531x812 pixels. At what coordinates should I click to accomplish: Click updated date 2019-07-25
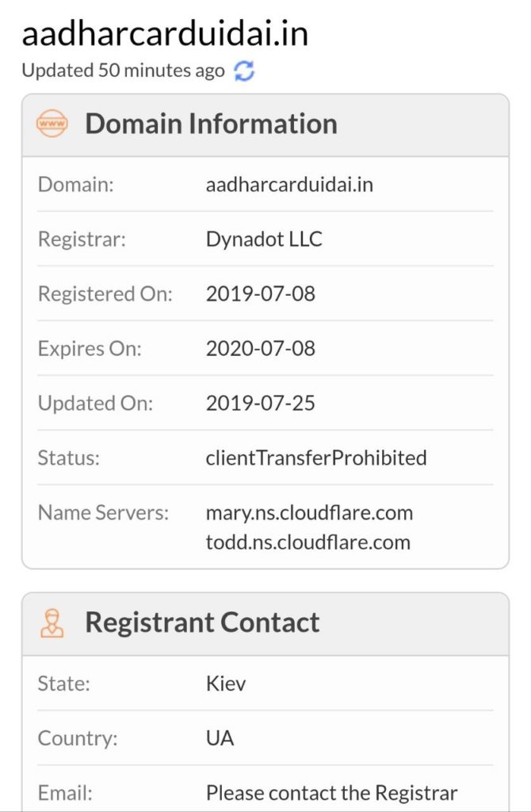tap(260, 403)
